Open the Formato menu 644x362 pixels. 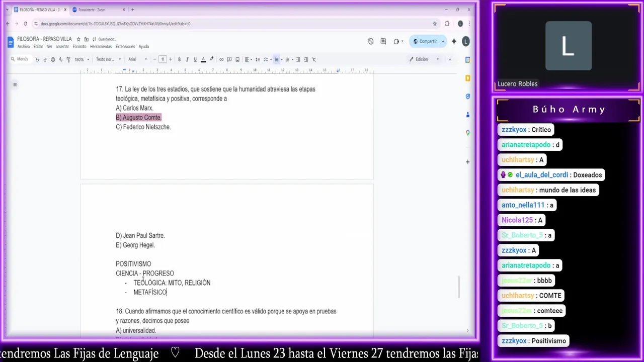click(79, 47)
